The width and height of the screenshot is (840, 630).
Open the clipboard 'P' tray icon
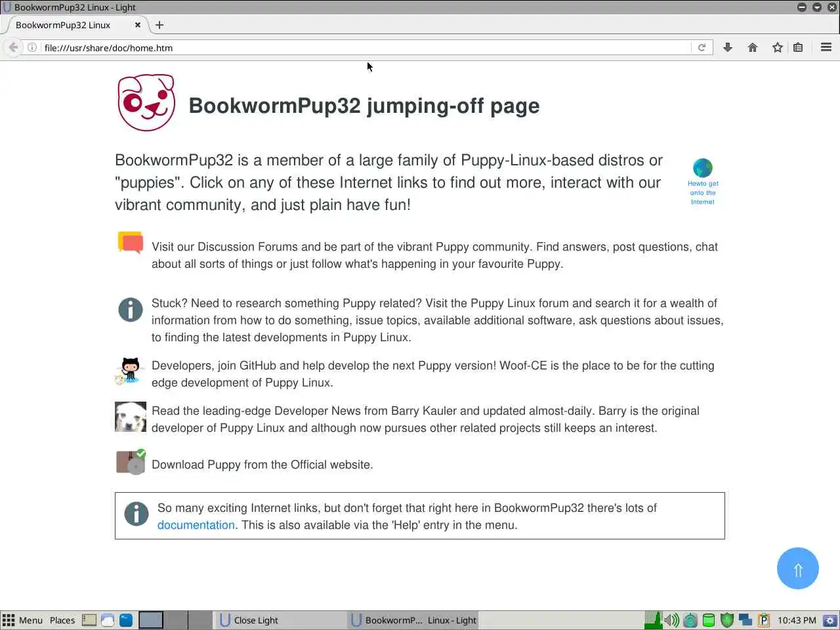point(764,620)
